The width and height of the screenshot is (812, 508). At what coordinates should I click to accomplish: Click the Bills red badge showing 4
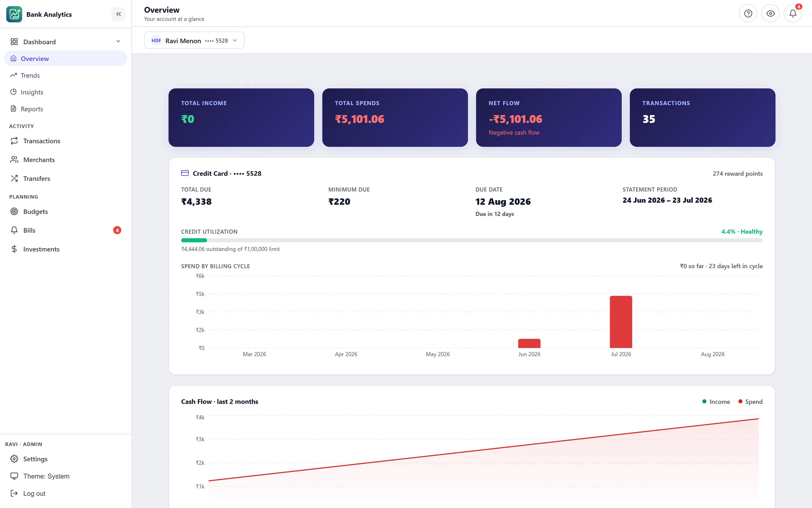[x=117, y=230]
